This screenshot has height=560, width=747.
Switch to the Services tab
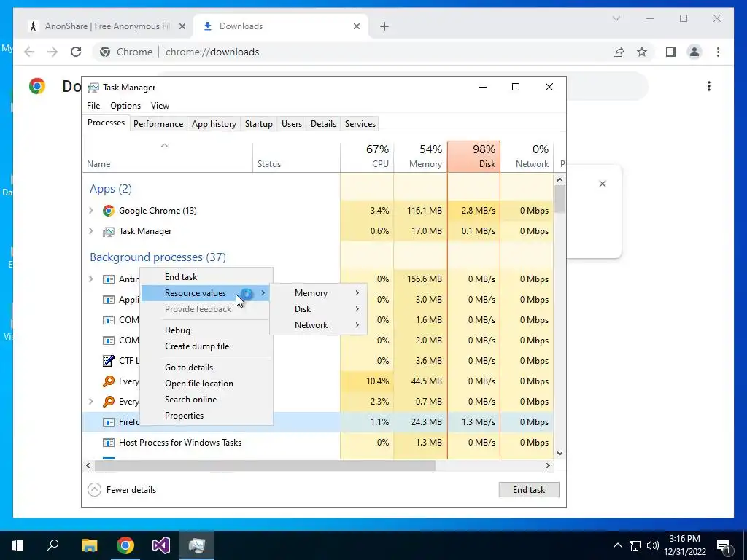click(x=360, y=124)
